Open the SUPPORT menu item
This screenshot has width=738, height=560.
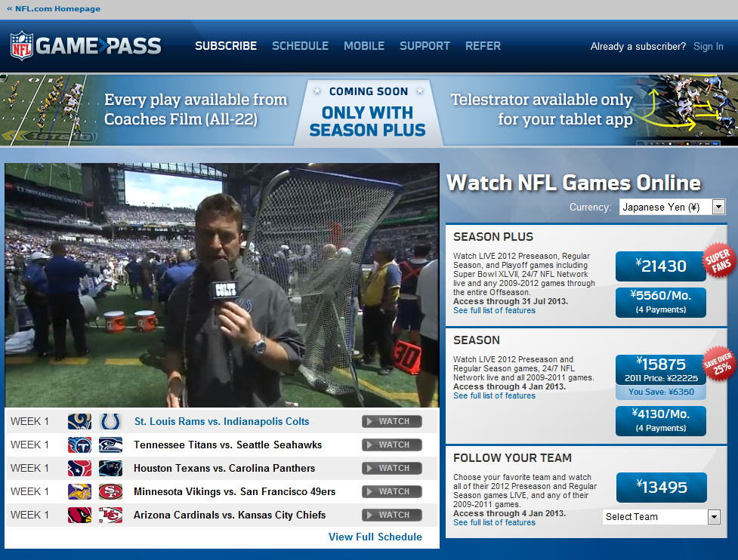[425, 46]
